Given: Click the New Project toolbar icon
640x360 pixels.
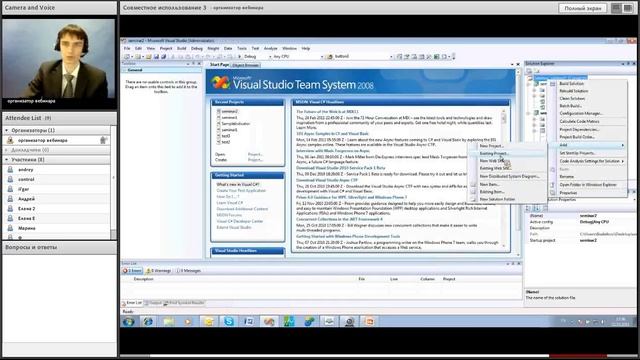Looking at the screenshot, I should click(127, 57).
